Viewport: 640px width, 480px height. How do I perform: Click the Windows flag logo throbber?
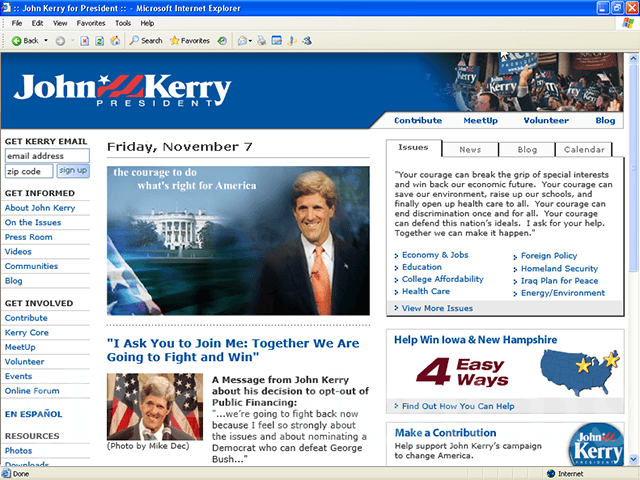tap(628, 23)
